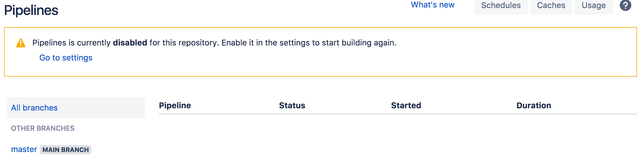The height and width of the screenshot is (167, 644).
Task: Open the Usage button
Action: (593, 6)
